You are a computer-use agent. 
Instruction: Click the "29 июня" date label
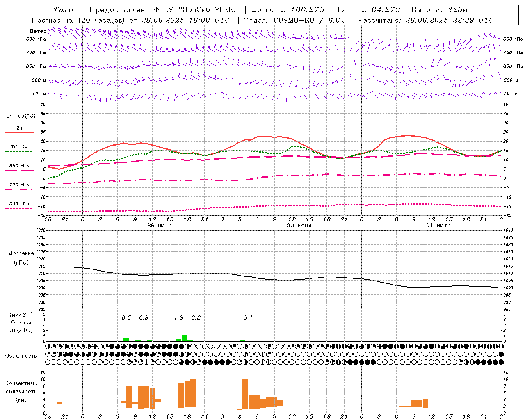tap(160, 226)
